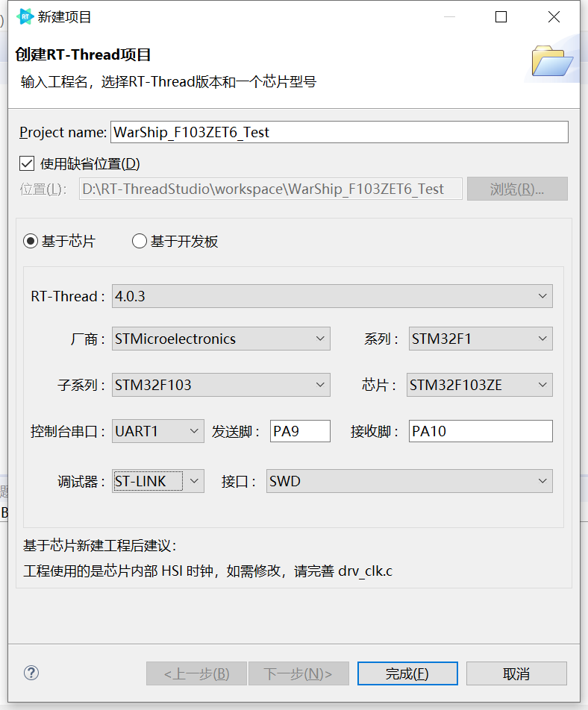
Task: Open the RT-Thread version 4.0.3 dropdown
Action: tap(332, 296)
